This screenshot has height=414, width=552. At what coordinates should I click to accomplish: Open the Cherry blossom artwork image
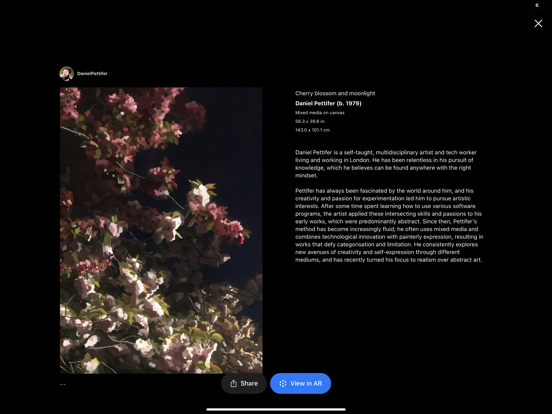coord(161,230)
